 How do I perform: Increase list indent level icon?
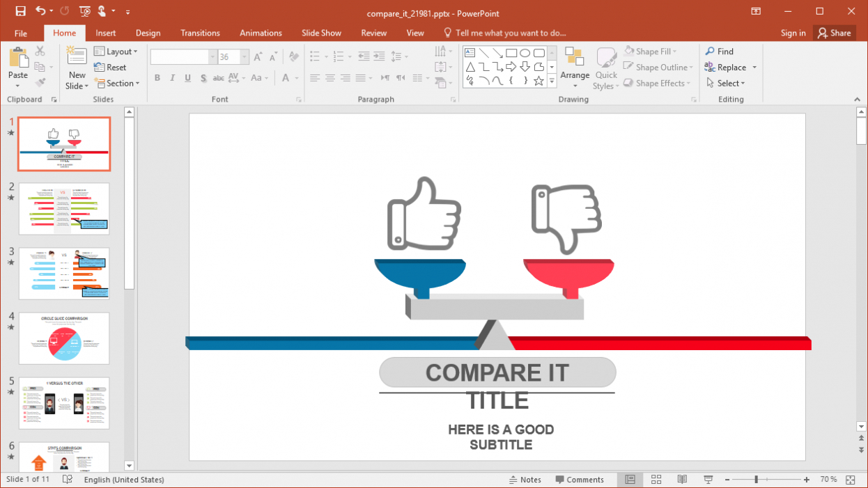point(380,57)
